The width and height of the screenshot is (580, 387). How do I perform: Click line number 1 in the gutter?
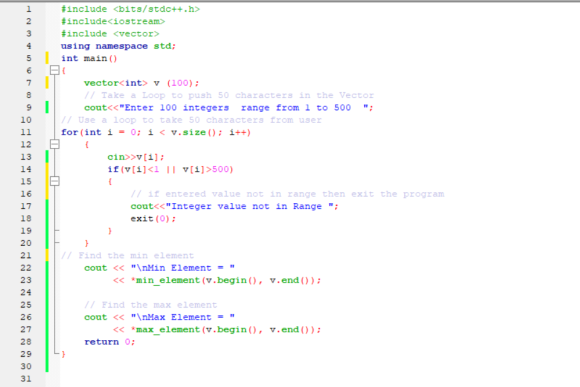[x=28, y=9]
